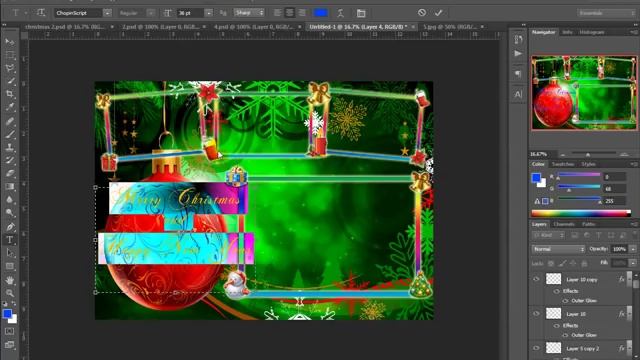The width and height of the screenshot is (640, 360).
Task: Open the anti-aliasing dropdown Sharp
Action: point(249,13)
